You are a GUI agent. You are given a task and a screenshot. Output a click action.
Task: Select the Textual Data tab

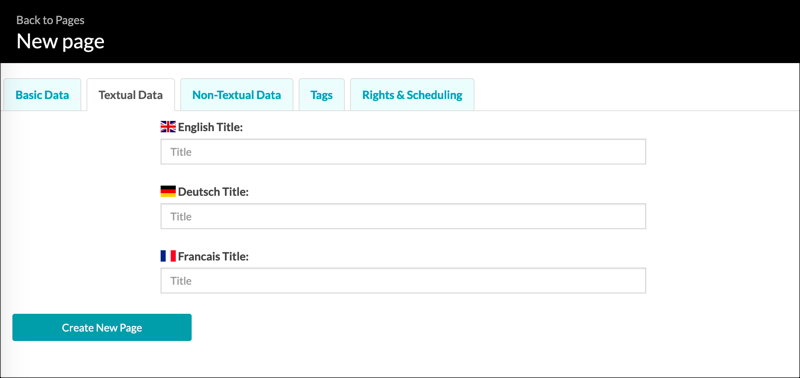coord(131,94)
